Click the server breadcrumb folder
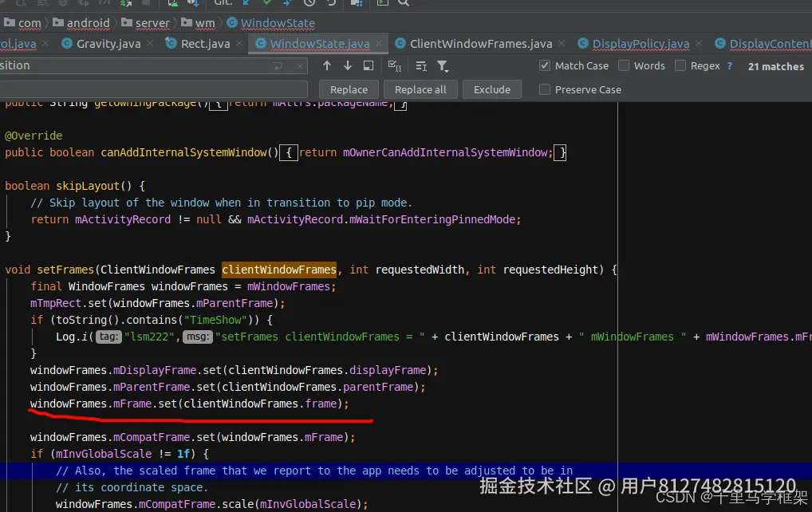812x512 pixels. point(145,23)
